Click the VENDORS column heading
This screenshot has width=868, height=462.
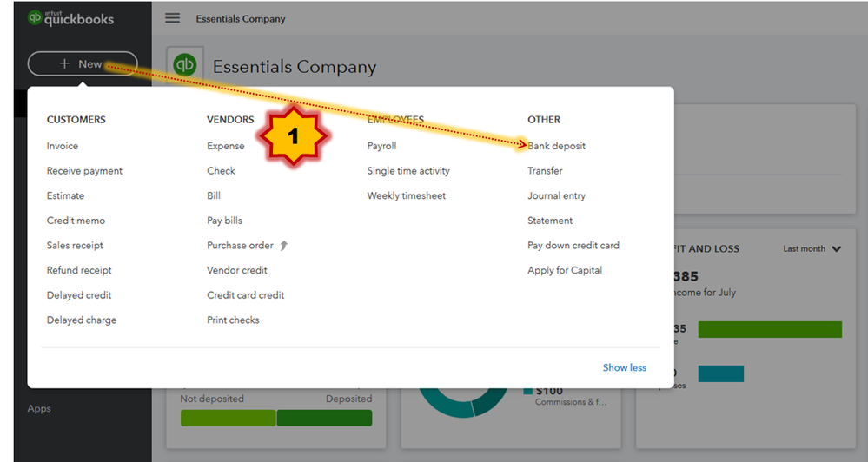[230, 120]
